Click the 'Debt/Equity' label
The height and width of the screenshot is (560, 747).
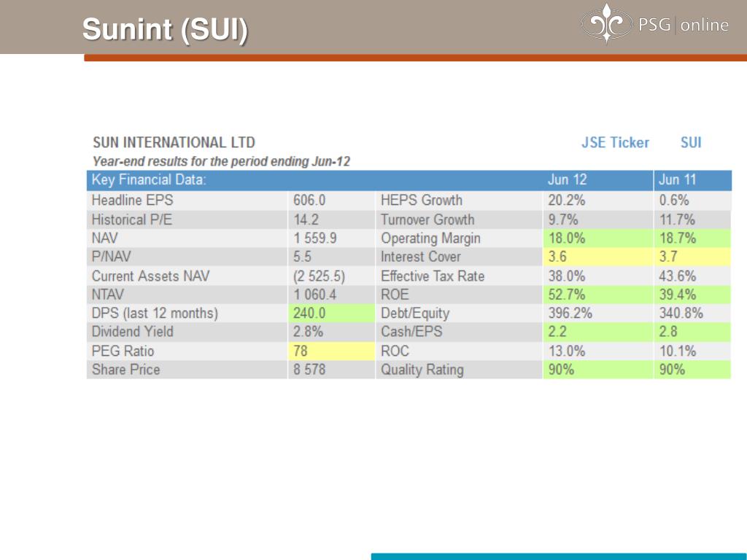tap(415, 314)
